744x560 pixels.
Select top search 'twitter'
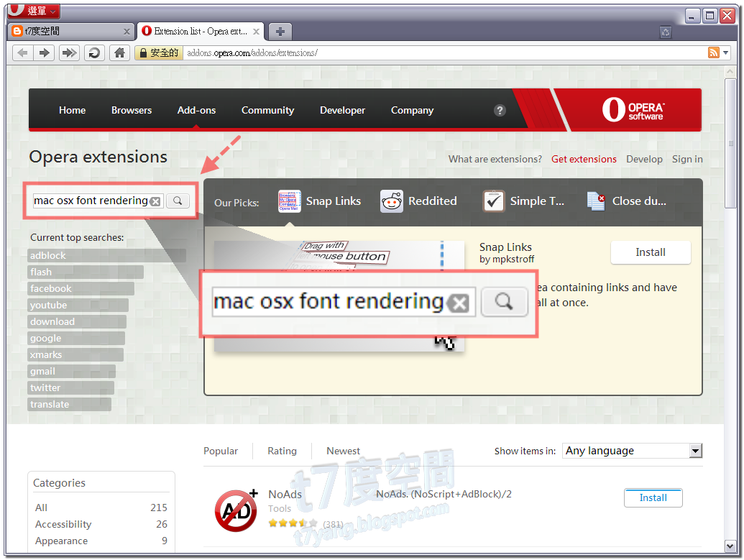(70, 388)
